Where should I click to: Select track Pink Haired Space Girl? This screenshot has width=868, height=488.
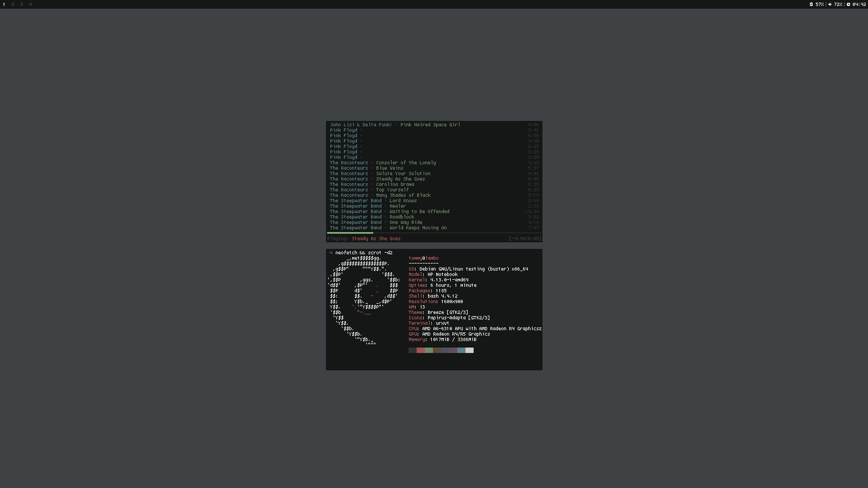430,125
